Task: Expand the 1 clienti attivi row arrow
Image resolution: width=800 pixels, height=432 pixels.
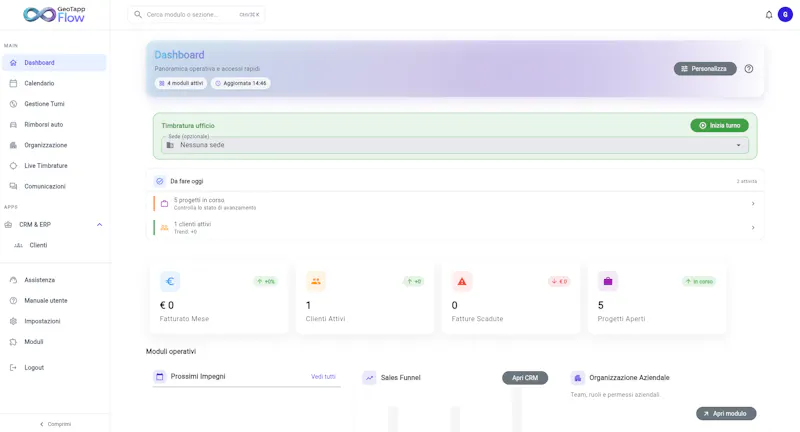Action: [753, 227]
